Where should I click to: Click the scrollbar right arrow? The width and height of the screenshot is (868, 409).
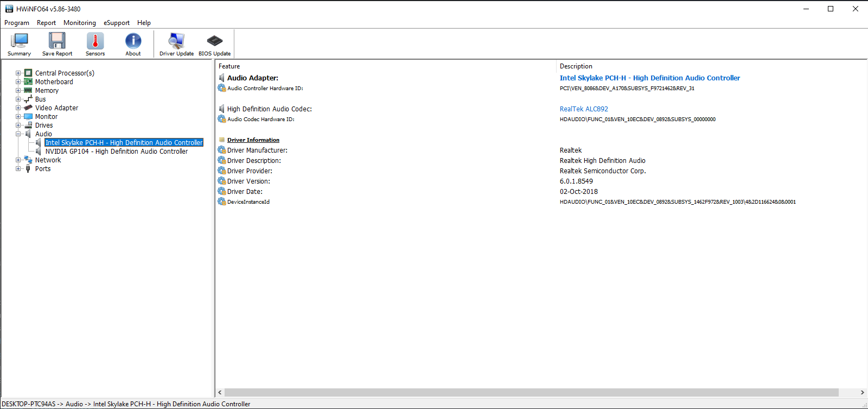click(862, 392)
